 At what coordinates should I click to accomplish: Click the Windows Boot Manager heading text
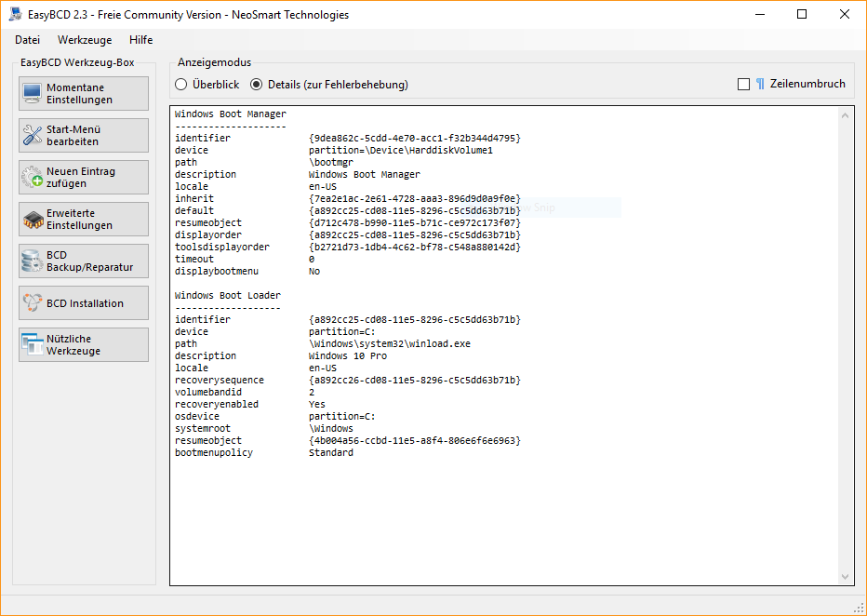click(231, 114)
